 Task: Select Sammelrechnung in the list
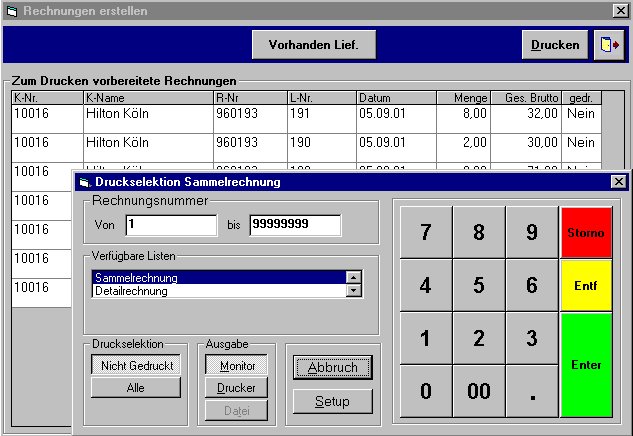pos(217,278)
